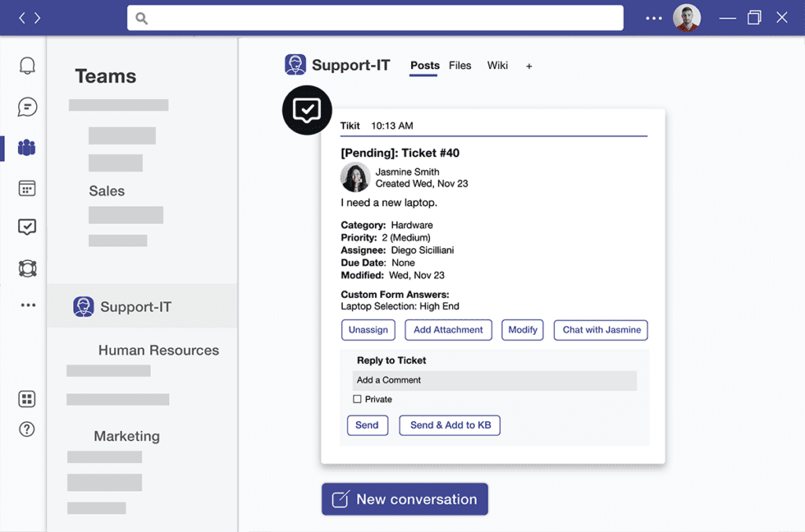Viewport: 805px width, 532px height.
Task: Click the 'Category: Hardware' line
Action: point(387,226)
